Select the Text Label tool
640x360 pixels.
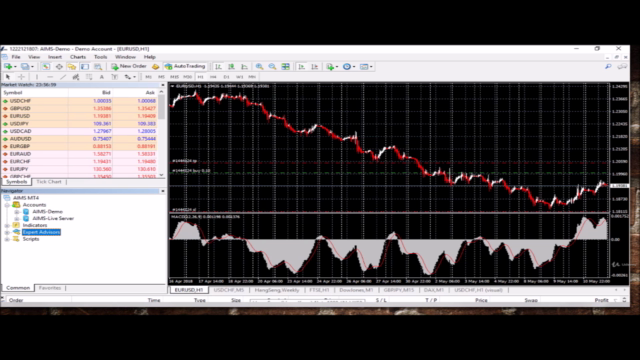tap(115, 77)
